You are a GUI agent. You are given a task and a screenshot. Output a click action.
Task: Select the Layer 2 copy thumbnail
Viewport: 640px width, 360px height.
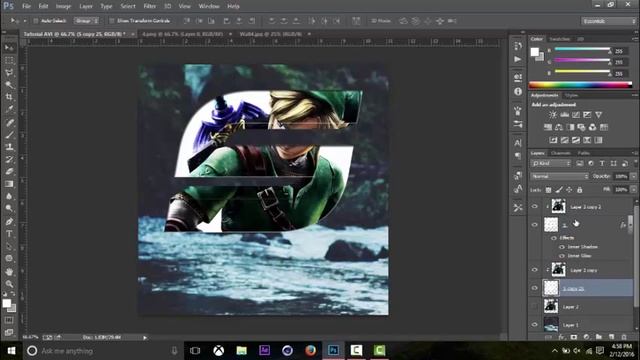click(558, 270)
